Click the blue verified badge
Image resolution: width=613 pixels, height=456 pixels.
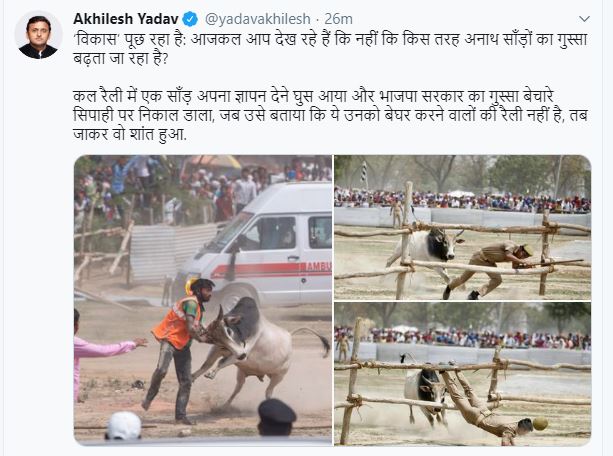pos(190,19)
